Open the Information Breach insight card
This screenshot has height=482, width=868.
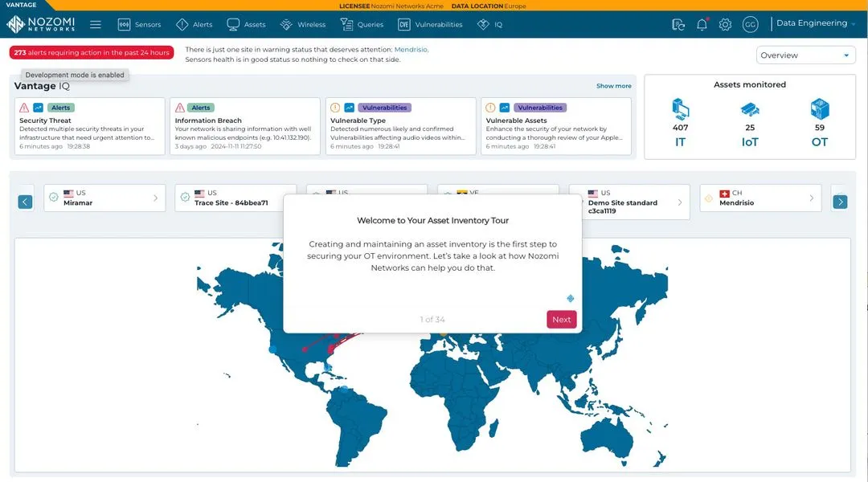coord(244,126)
